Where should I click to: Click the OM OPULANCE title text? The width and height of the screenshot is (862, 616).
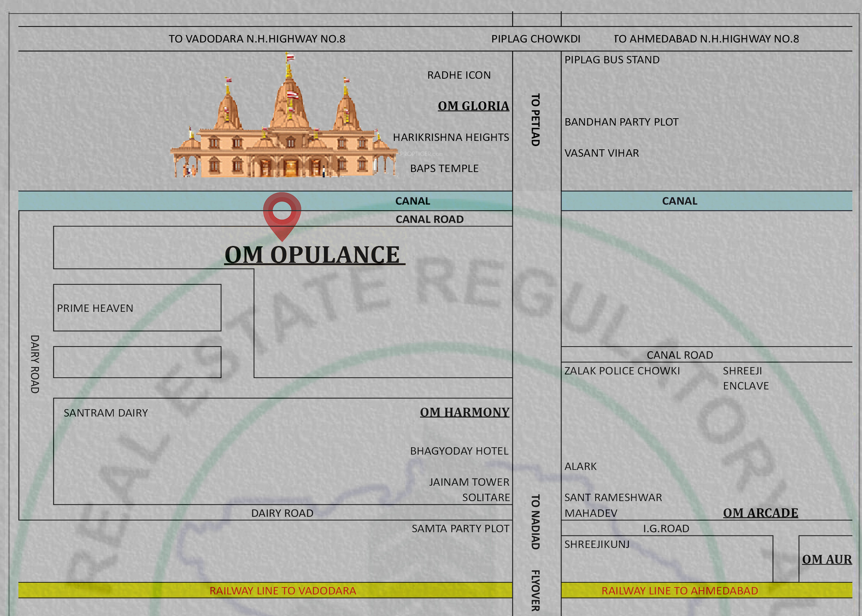coord(312,255)
